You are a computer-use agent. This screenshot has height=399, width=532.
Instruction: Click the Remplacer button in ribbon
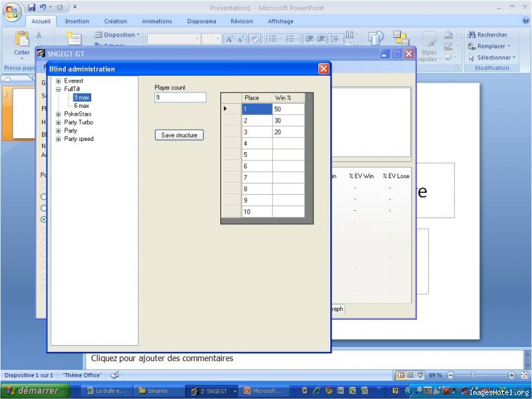pos(489,46)
